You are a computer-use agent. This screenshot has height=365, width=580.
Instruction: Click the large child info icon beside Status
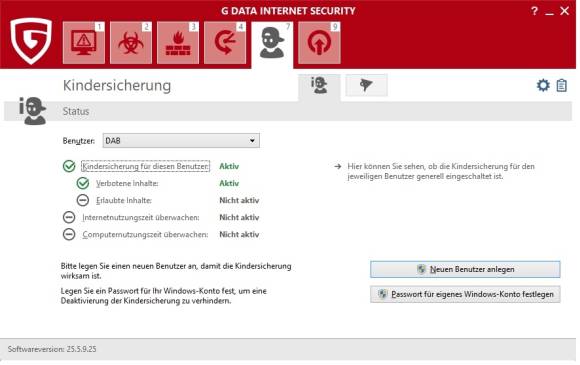(x=33, y=111)
